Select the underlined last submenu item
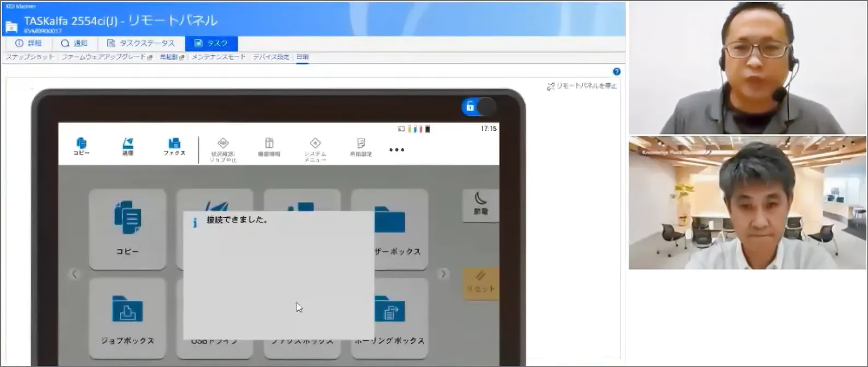The height and width of the screenshot is (367, 868). [303, 57]
